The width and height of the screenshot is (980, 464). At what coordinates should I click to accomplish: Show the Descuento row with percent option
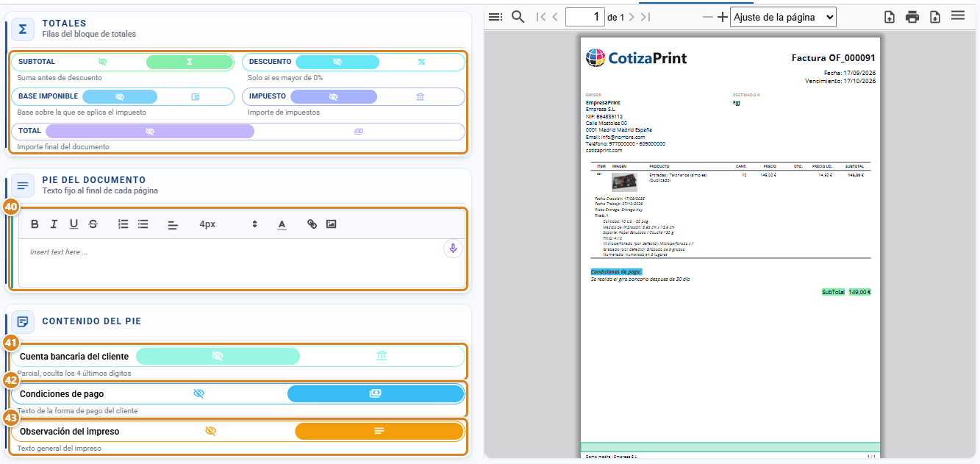[421, 62]
